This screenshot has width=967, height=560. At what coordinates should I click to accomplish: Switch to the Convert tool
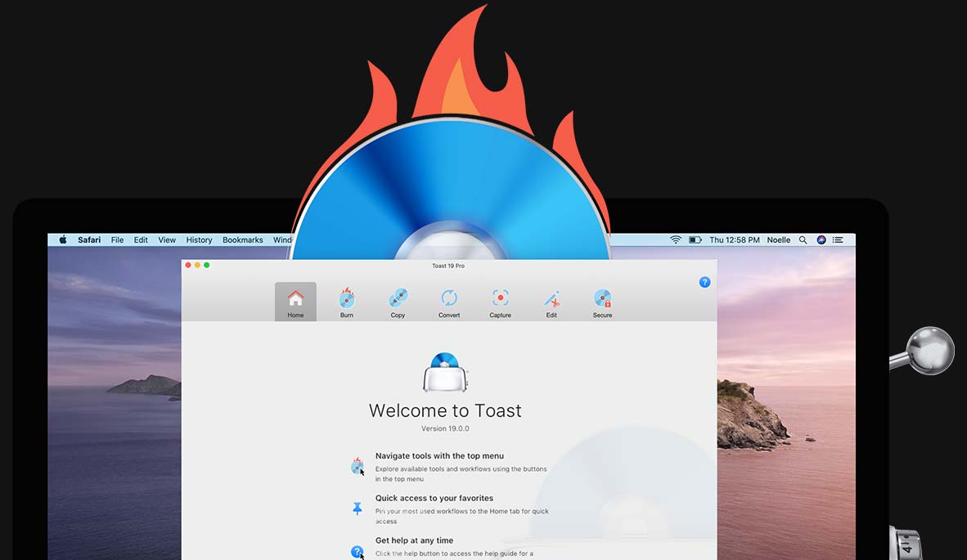point(449,302)
